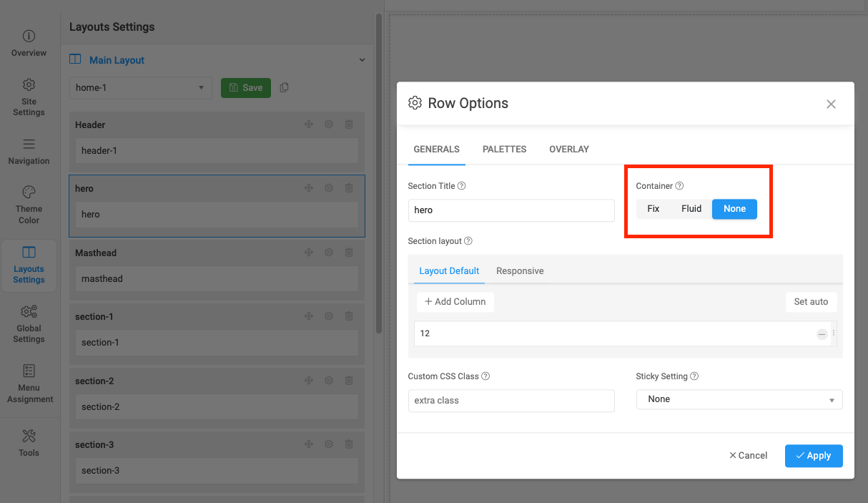Click the Apply button
This screenshot has width=868, height=503.
point(813,456)
